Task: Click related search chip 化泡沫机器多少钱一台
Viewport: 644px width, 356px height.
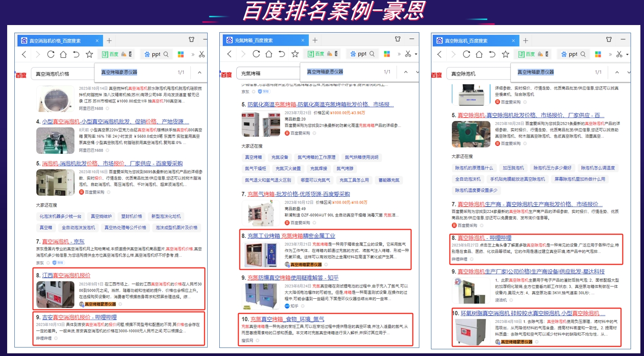Action: [x=61, y=216]
